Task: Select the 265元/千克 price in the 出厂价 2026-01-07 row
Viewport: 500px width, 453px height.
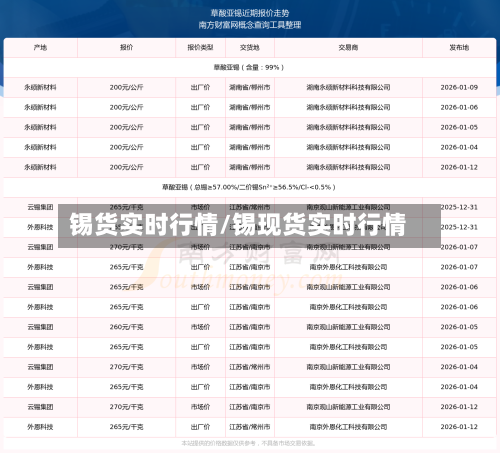Action: (126, 267)
